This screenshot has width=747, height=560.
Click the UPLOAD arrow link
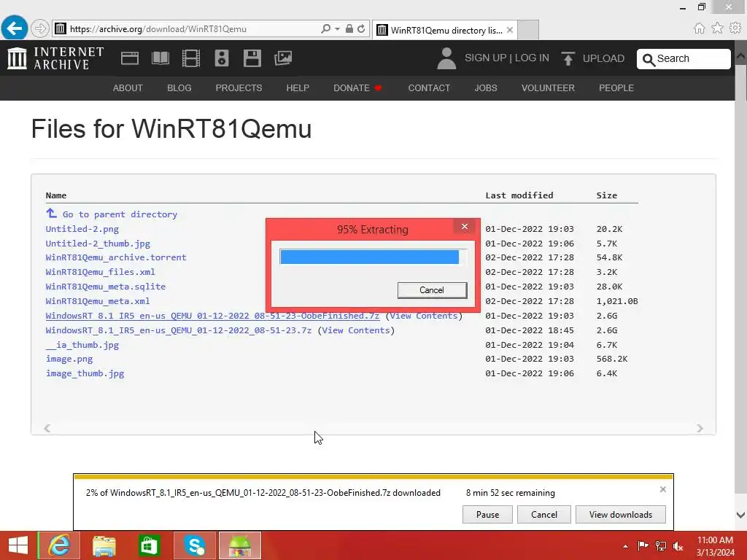(x=592, y=58)
